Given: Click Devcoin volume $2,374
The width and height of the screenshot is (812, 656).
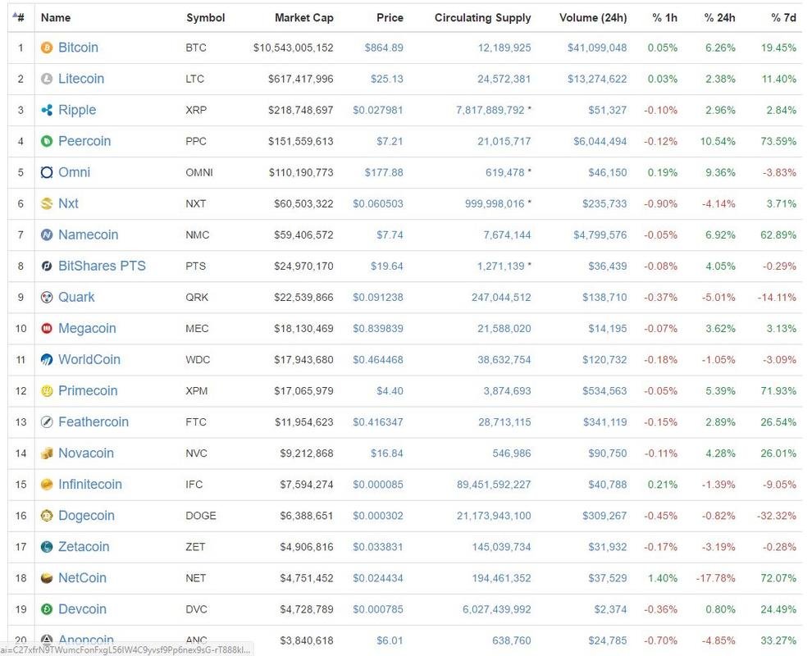Looking at the screenshot, I should pos(610,609).
